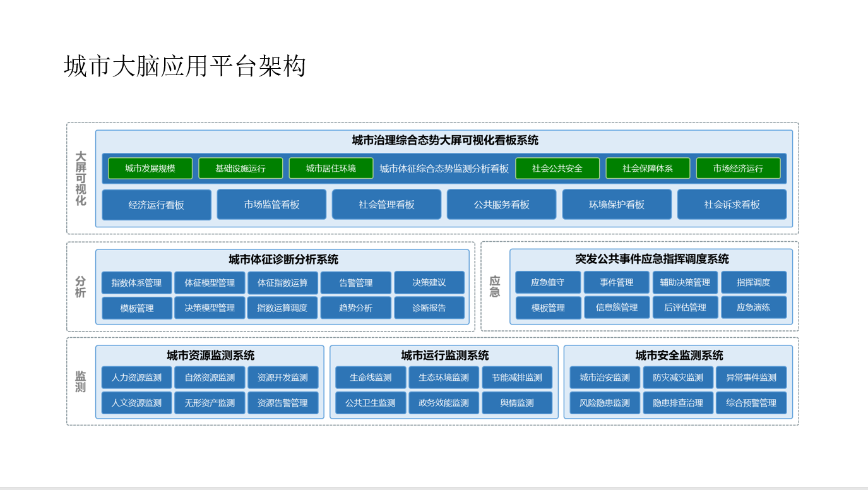The width and height of the screenshot is (868, 490).
Task: Select the 信息簇管理 box
Action: (617, 308)
